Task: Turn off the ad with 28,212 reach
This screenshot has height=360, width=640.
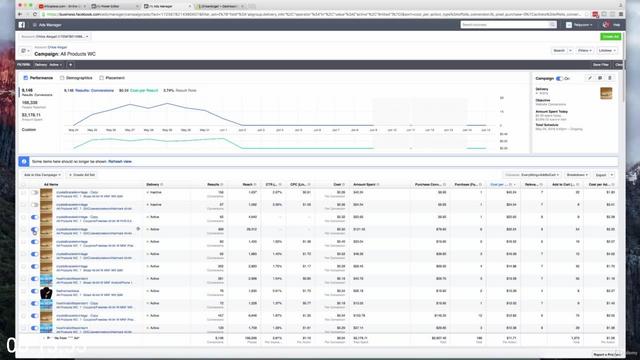Action: pos(35,229)
